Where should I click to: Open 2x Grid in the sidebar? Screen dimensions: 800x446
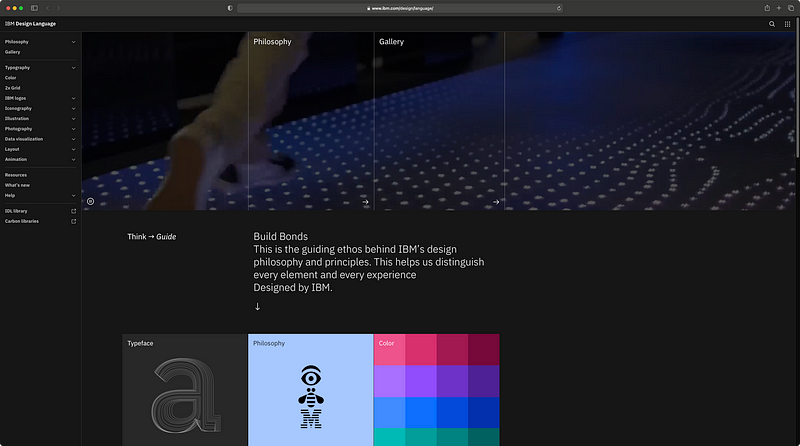tap(13, 88)
